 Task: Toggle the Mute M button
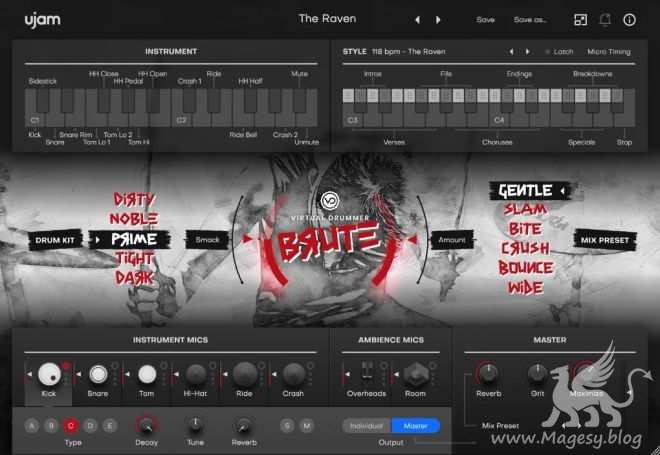tap(307, 426)
